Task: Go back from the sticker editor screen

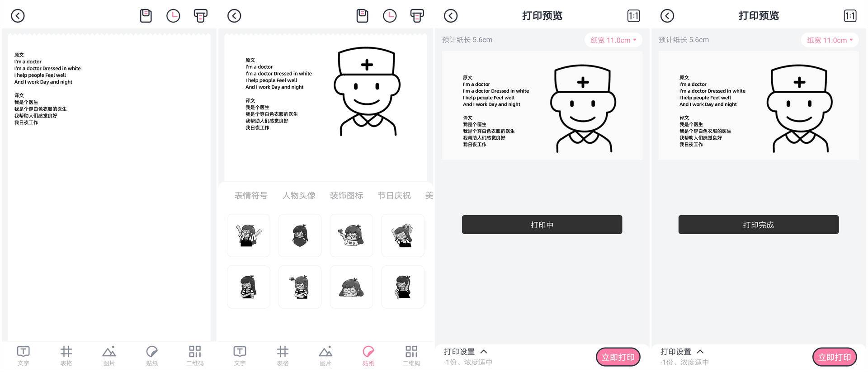Action: point(234,16)
